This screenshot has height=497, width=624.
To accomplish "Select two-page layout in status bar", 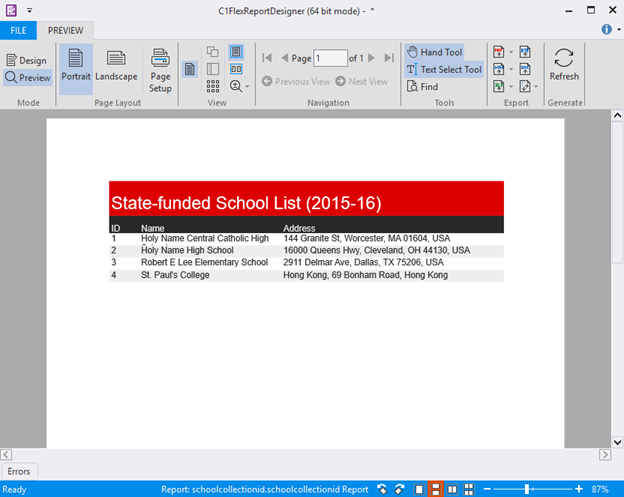I will pyautogui.click(x=452, y=489).
